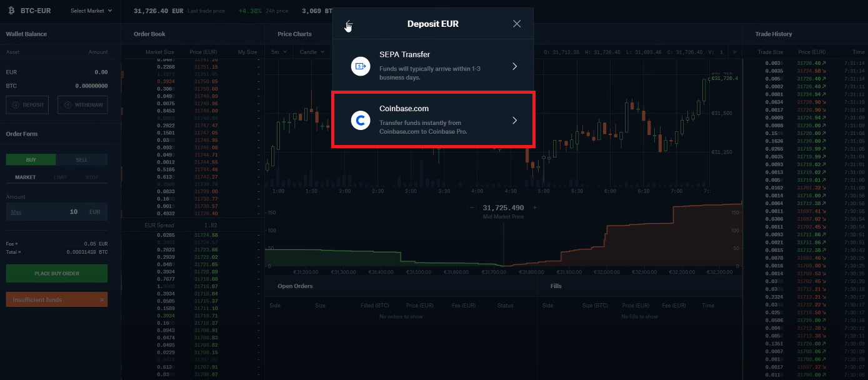868x380 pixels.
Task: Open the 5m chart interval dropdown
Action: tap(279, 52)
